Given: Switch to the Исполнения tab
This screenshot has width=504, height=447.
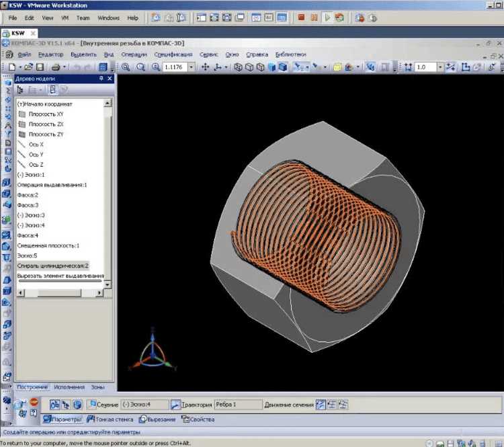Looking at the screenshot, I should [x=69, y=387].
